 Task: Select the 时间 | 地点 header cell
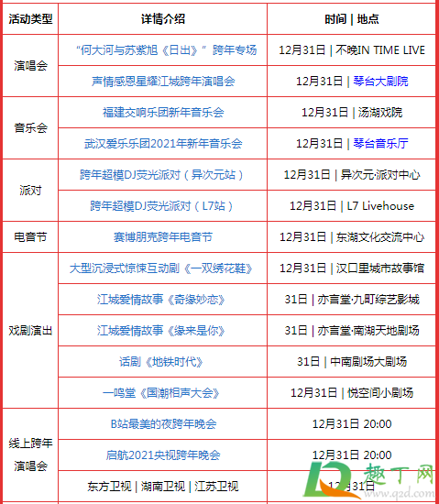[x=351, y=19]
